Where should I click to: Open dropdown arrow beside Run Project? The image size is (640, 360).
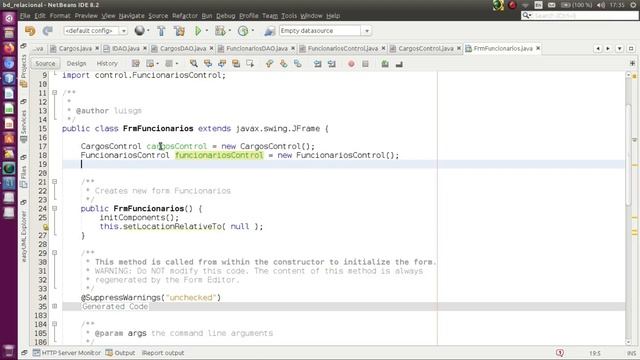tap(207, 31)
